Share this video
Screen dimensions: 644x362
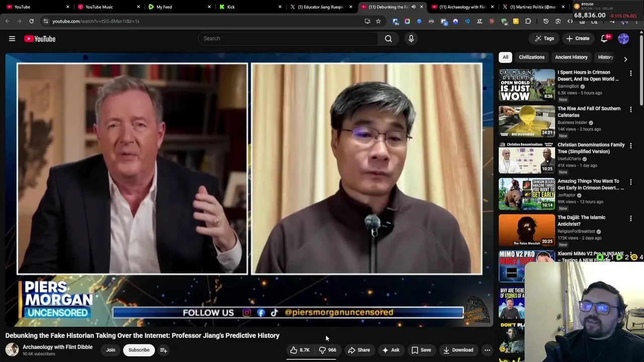pyautogui.click(x=359, y=350)
